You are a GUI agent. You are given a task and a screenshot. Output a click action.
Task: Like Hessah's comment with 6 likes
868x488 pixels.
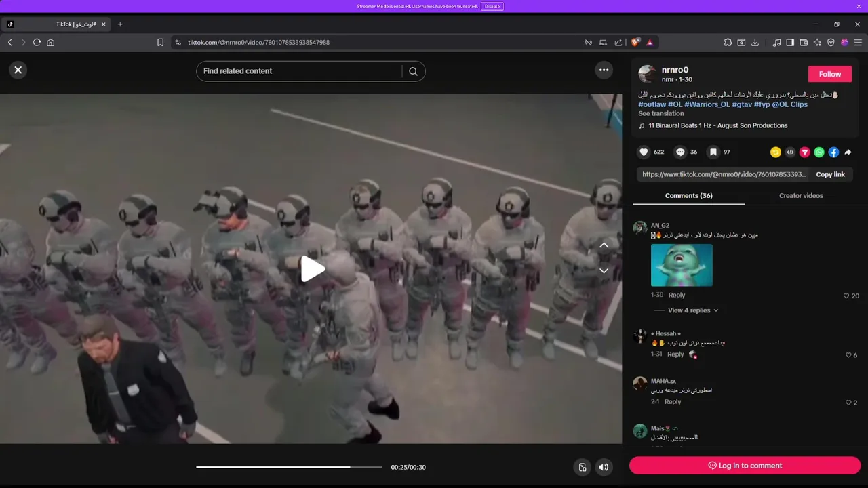[848, 355]
